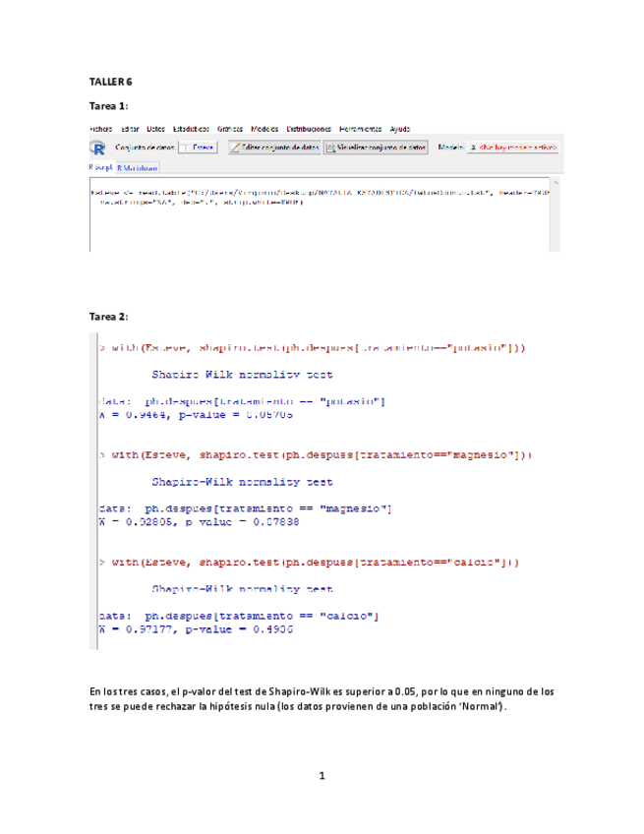Open the Fichero menu
This screenshot has width=644, height=834.
100,129
